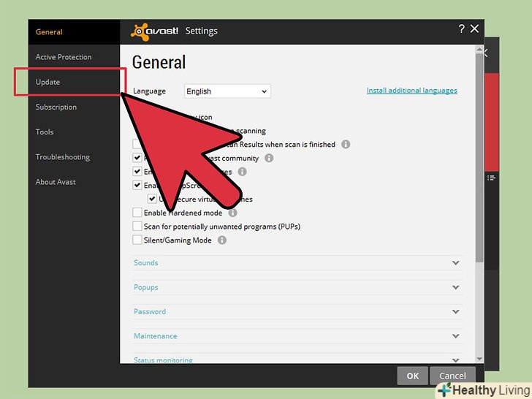Expand the Sounds section
This screenshot has width=532, height=399.
(297, 263)
